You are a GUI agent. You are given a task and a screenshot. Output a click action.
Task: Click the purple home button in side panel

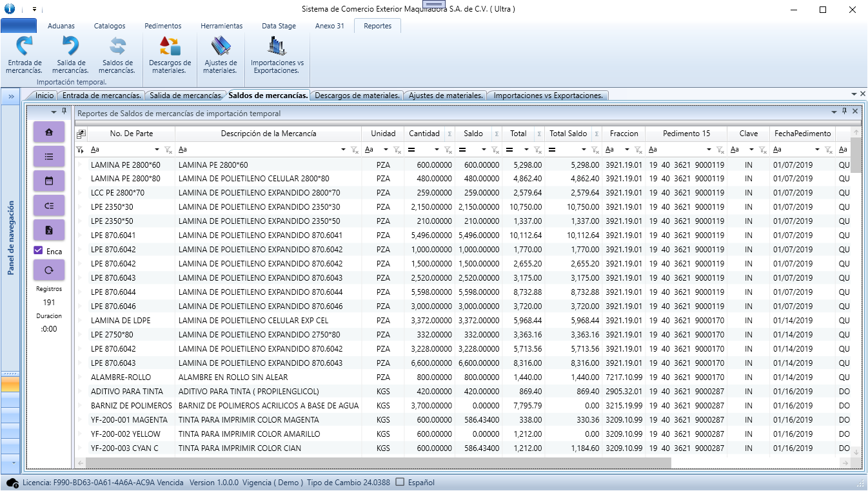pyautogui.click(x=49, y=132)
